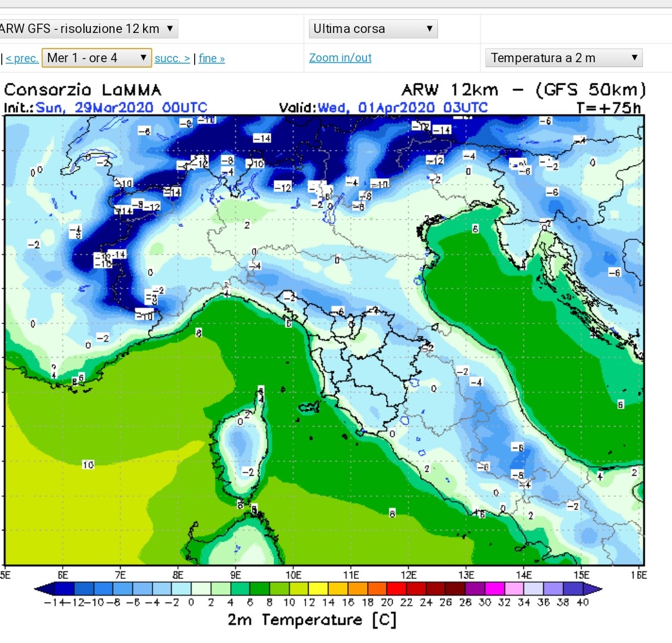The width and height of the screenshot is (672, 643).
Task: Click the init date "Sun, 29Mar2020 00UTC"
Action: (x=121, y=107)
